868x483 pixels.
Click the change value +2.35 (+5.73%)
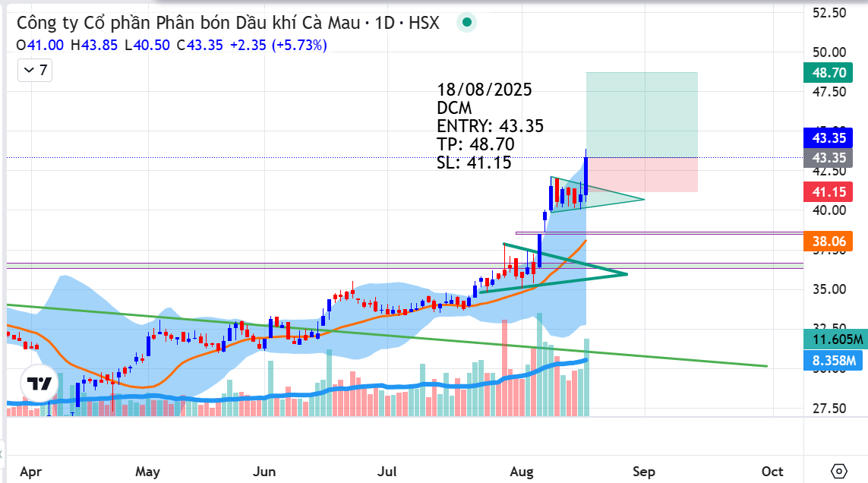[x=279, y=46]
